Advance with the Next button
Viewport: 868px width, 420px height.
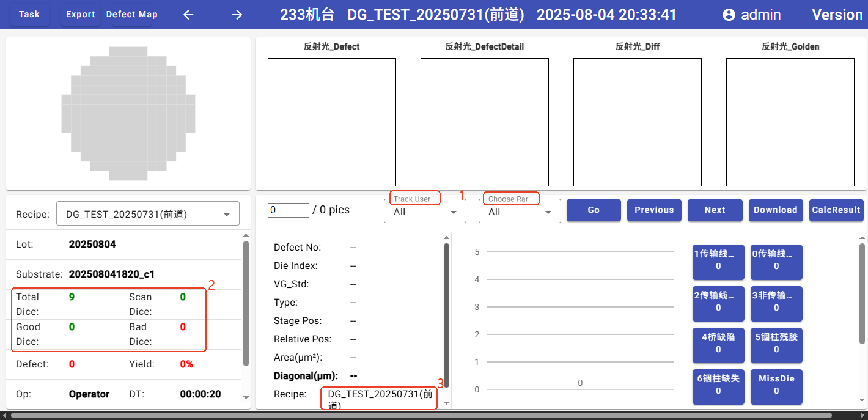pos(715,210)
